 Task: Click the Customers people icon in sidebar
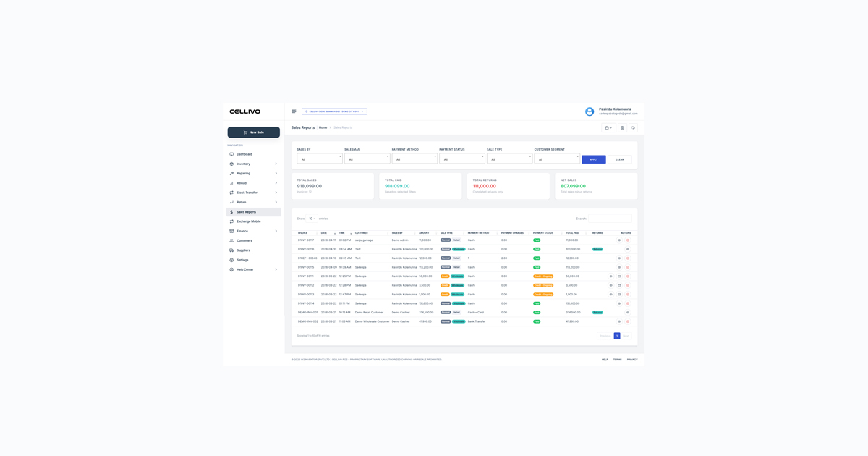(231, 241)
